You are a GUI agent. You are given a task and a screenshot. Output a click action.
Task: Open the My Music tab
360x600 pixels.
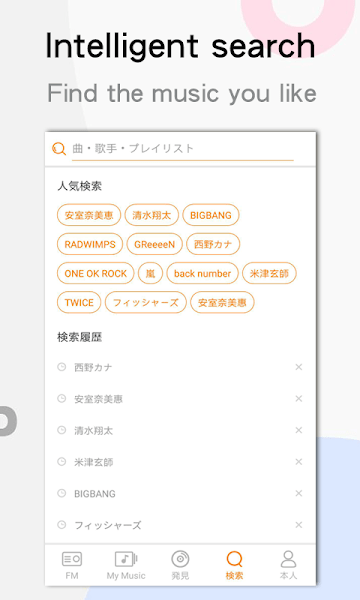pos(126,565)
